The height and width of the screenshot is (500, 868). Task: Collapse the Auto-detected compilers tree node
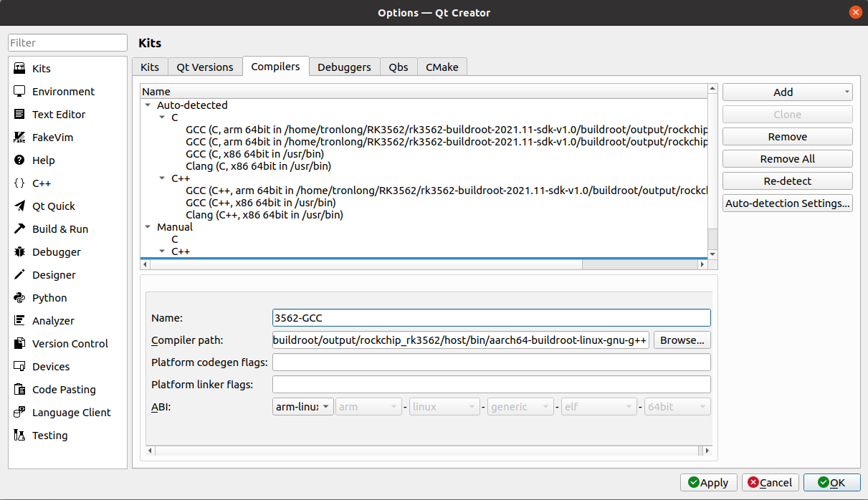pos(148,105)
